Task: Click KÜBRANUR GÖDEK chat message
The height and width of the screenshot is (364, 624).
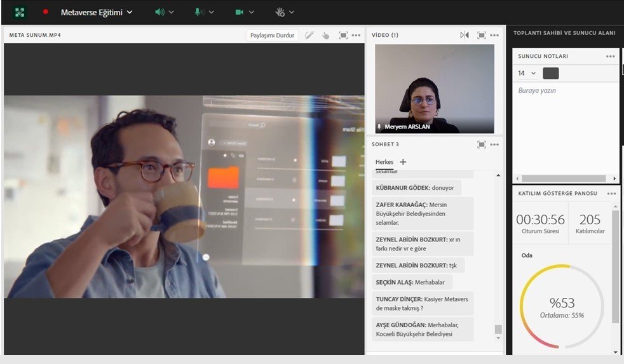Action: (x=416, y=188)
